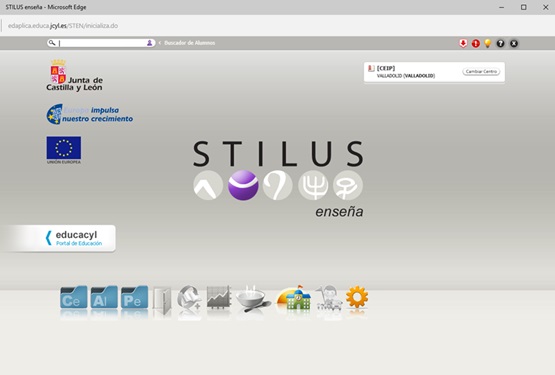Open the child with flag icon
This screenshot has width=555, height=375.
click(329, 298)
